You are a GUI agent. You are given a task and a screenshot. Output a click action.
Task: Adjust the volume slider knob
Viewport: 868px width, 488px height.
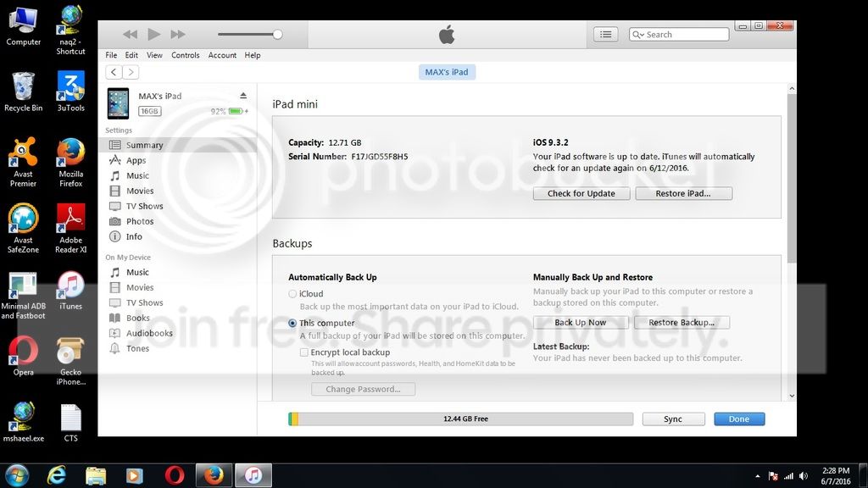[x=277, y=35]
